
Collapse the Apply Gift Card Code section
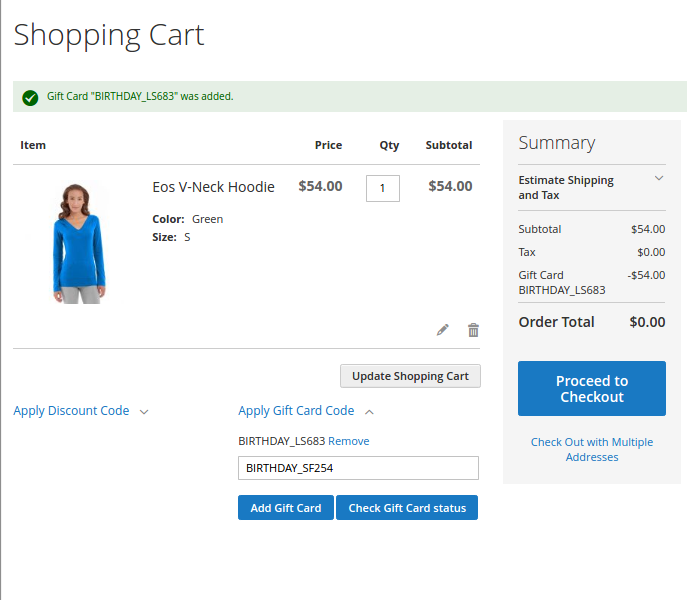[296, 411]
